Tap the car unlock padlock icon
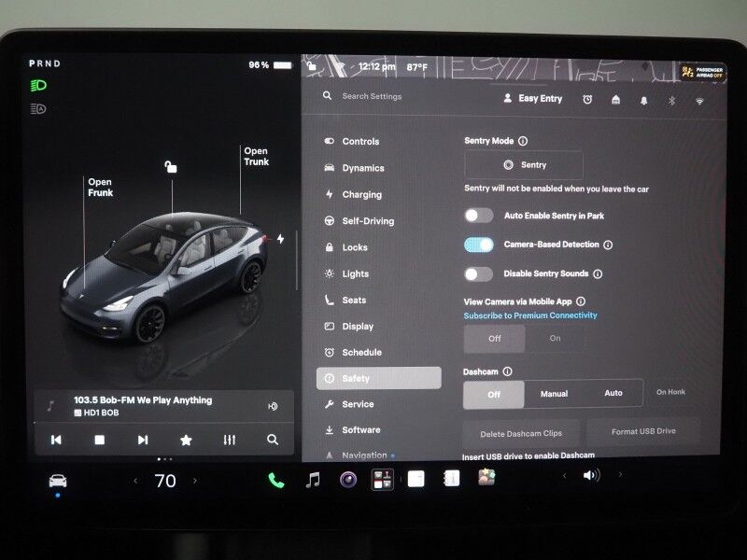 [171, 167]
